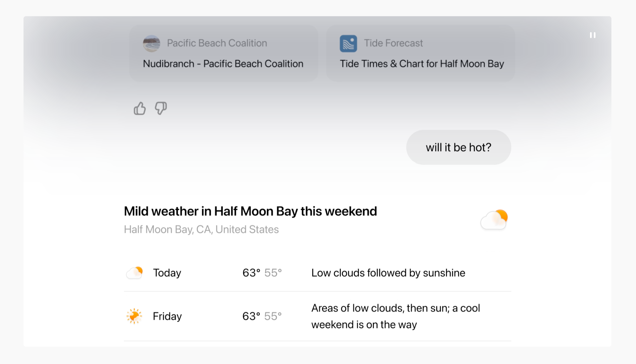Click the 'will it be hot?' message bubble
Screen dimensions: 636x364
click(x=458, y=147)
